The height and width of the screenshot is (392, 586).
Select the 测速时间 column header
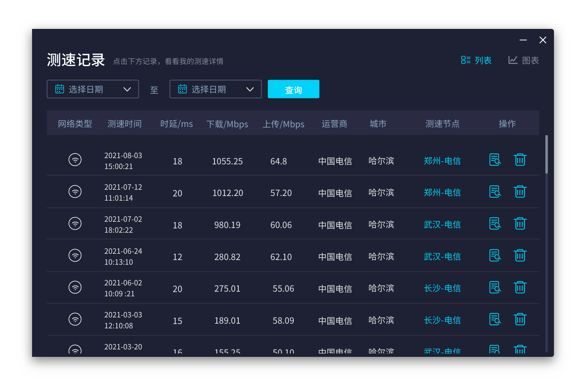pos(124,124)
